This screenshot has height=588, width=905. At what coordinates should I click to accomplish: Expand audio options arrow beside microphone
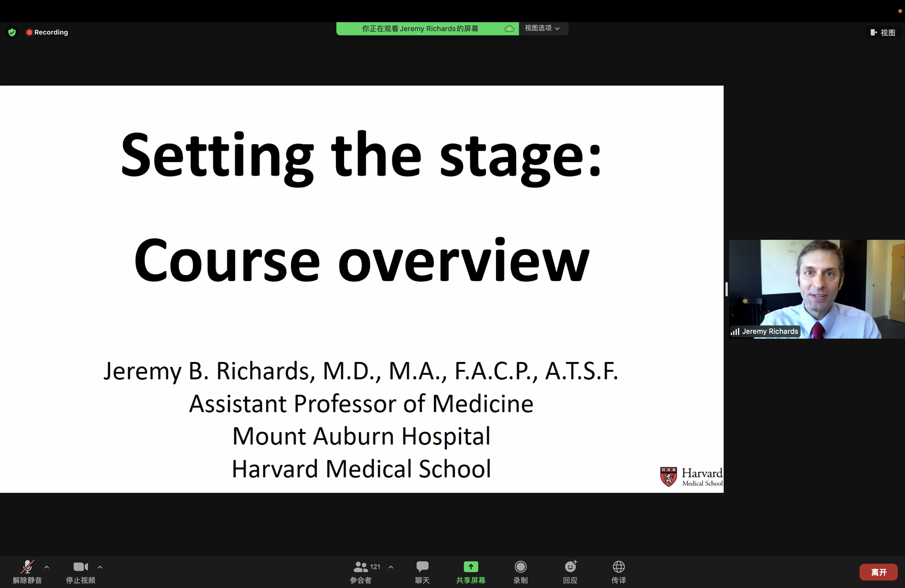[x=47, y=567]
